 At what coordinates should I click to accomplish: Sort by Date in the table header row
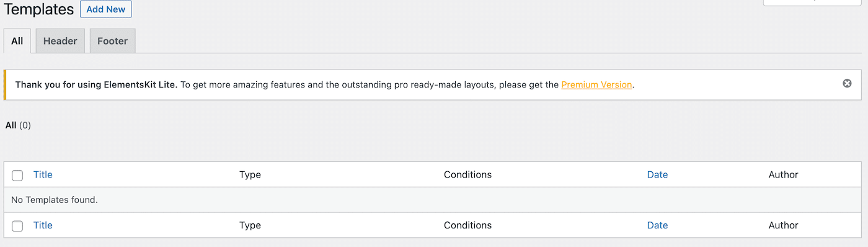point(657,174)
